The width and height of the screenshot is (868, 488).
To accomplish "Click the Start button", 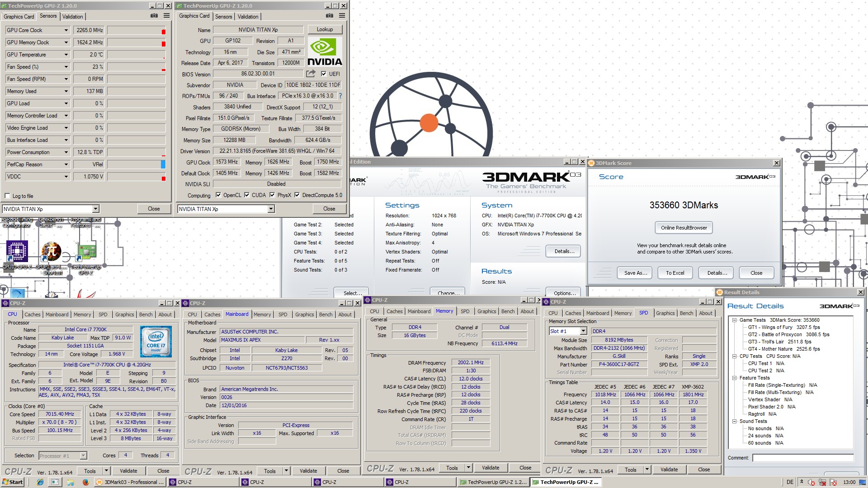I will tap(13, 482).
